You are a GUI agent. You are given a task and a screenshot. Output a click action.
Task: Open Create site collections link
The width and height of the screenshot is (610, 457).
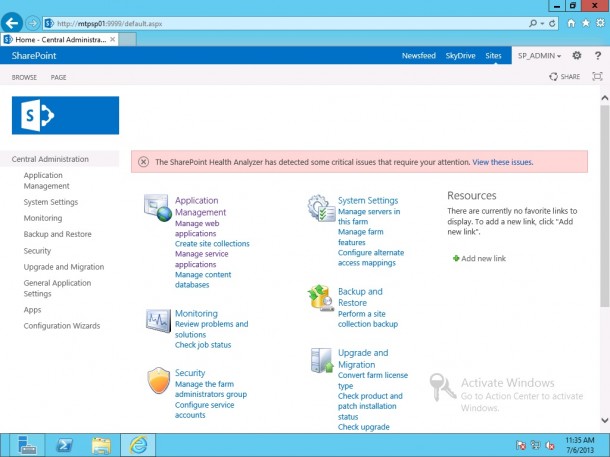click(212, 243)
